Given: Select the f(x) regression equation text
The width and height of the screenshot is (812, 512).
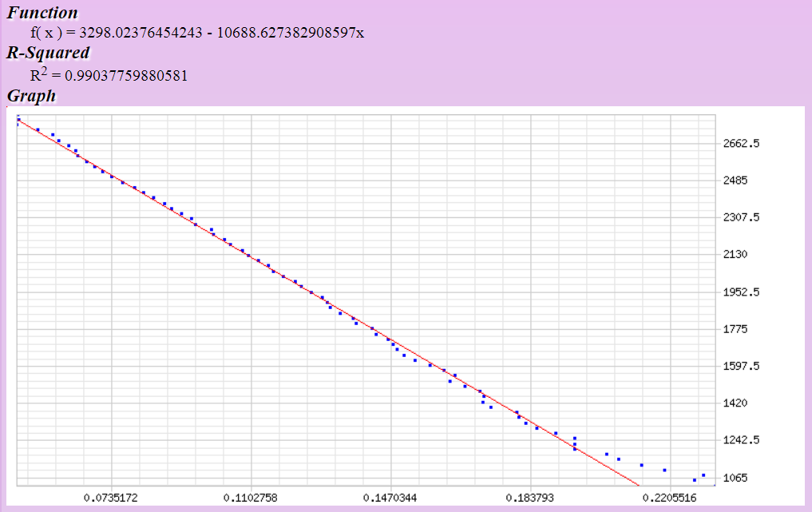Looking at the screenshot, I should (197, 33).
